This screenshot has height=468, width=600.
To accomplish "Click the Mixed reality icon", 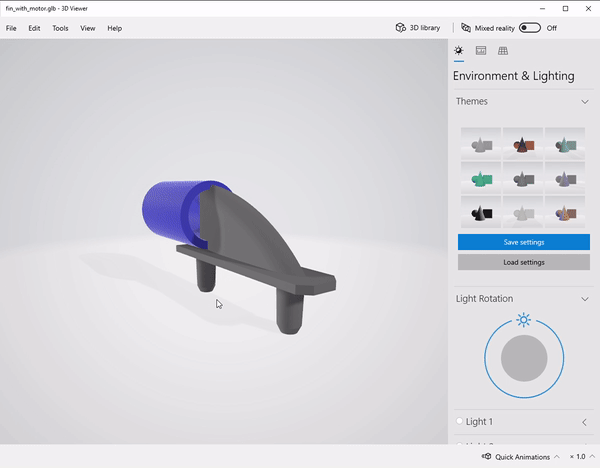I will tap(466, 28).
